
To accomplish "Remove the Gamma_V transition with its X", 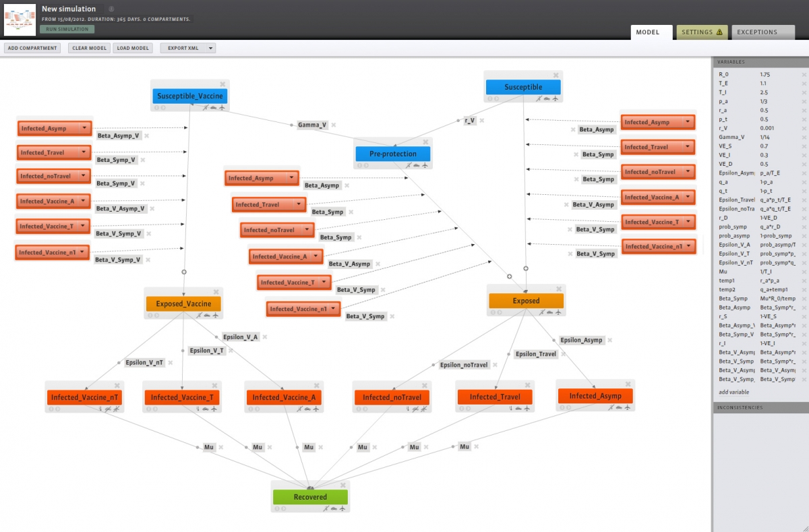I will (333, 125).
